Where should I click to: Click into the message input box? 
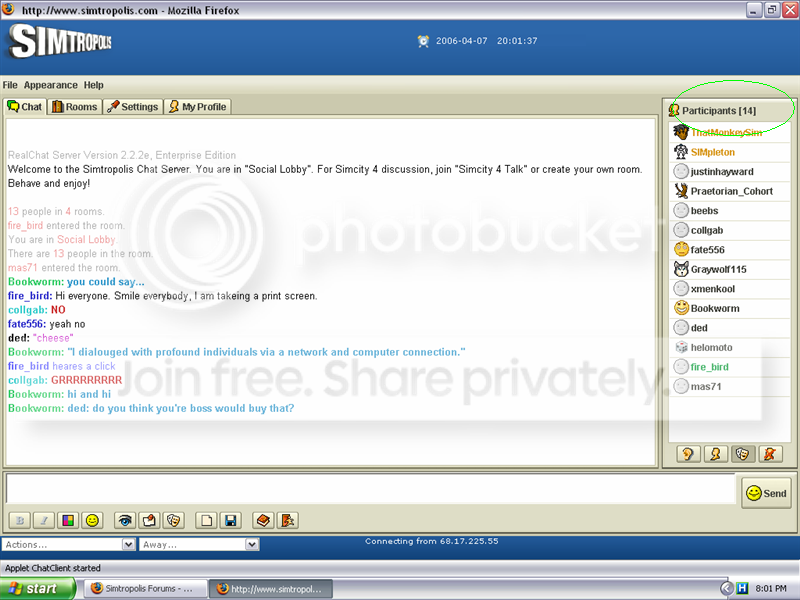[x=370, y=488]
